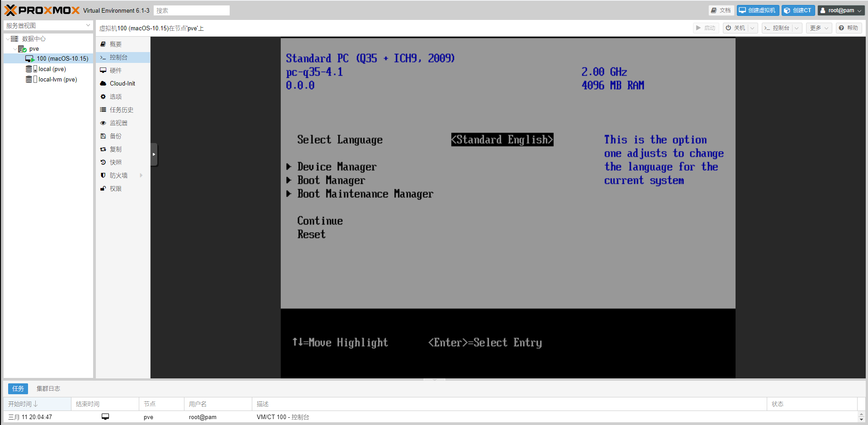Switch to the 集群日志 cluster log tab
Viewport: 868px width, 425px height.
coord(48,389)
